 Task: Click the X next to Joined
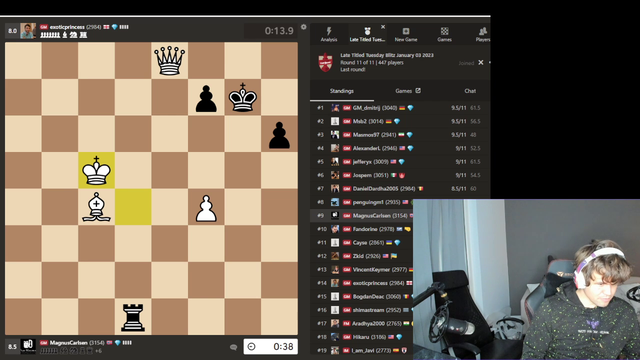(x=481, y=62)
